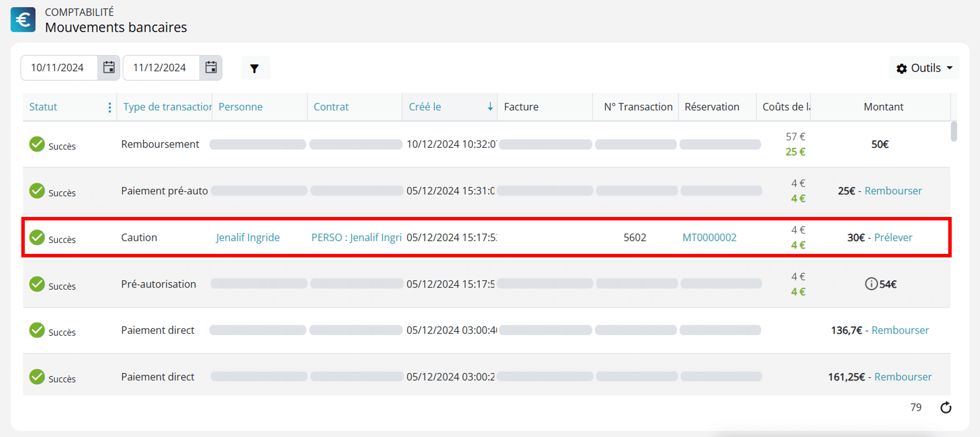Open Statut column three-dot menu

click(110, 107)
